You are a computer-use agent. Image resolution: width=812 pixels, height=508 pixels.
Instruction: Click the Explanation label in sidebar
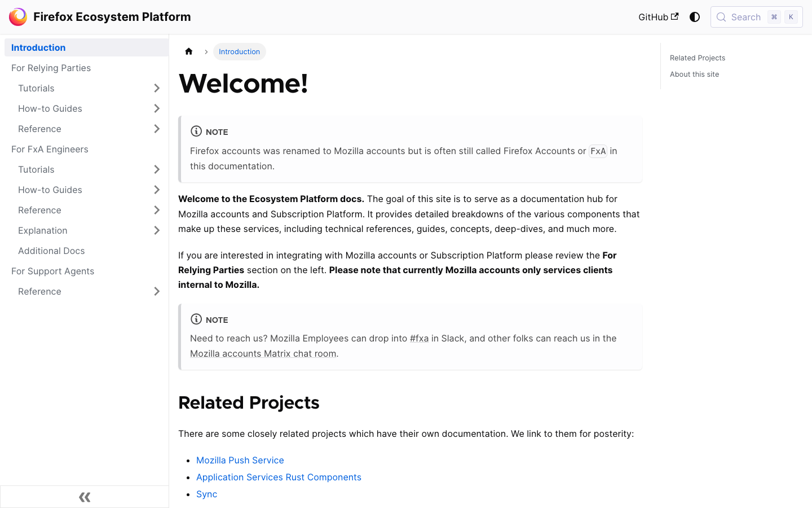click(x=43, y=230)
